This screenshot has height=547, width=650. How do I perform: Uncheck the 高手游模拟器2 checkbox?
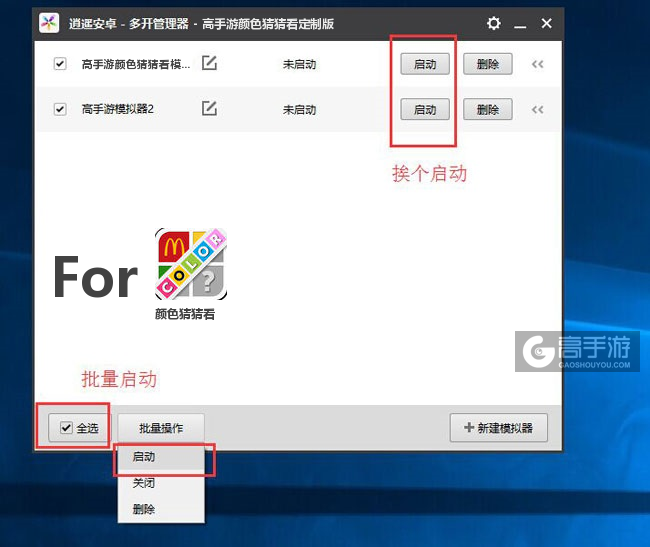pyautogui.click(x=60, y=109)
